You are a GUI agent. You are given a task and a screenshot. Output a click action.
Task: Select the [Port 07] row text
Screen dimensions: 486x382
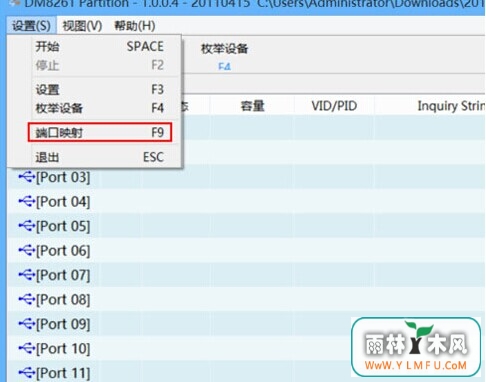click(x=63, y=275)
